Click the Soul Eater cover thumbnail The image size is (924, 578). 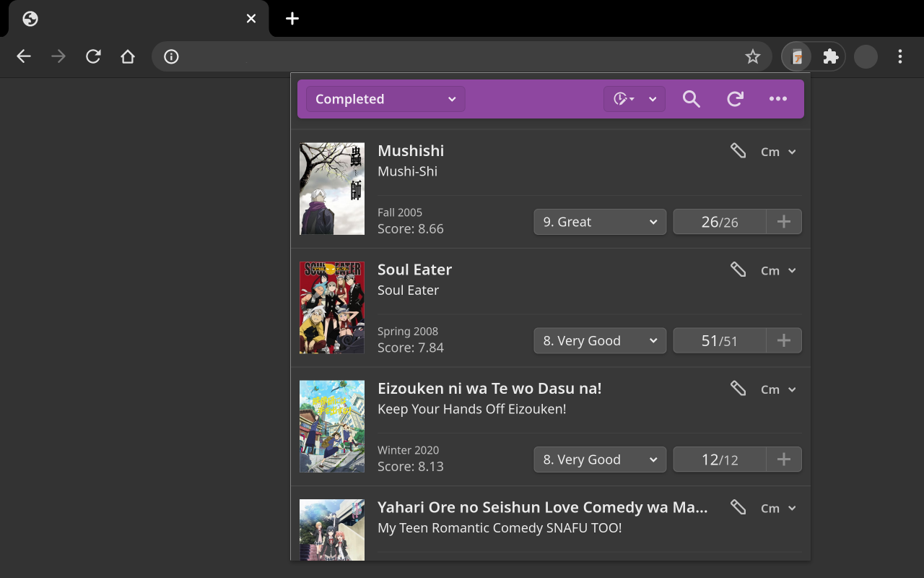tap(332, 308)
